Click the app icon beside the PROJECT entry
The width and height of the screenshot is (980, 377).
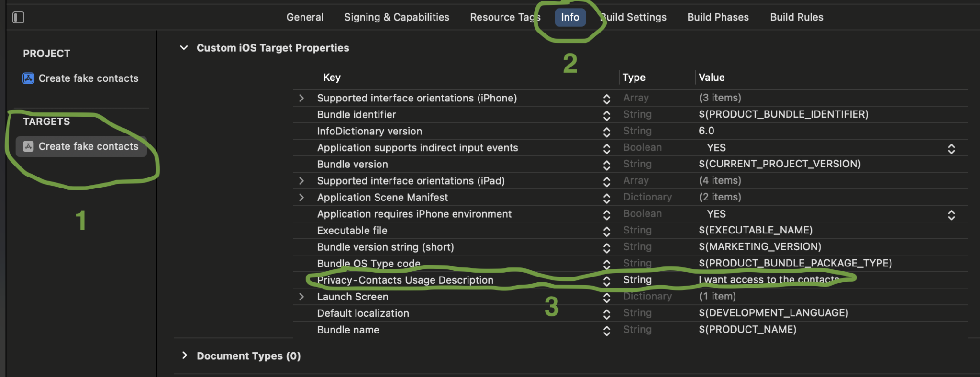coord(28,78)
